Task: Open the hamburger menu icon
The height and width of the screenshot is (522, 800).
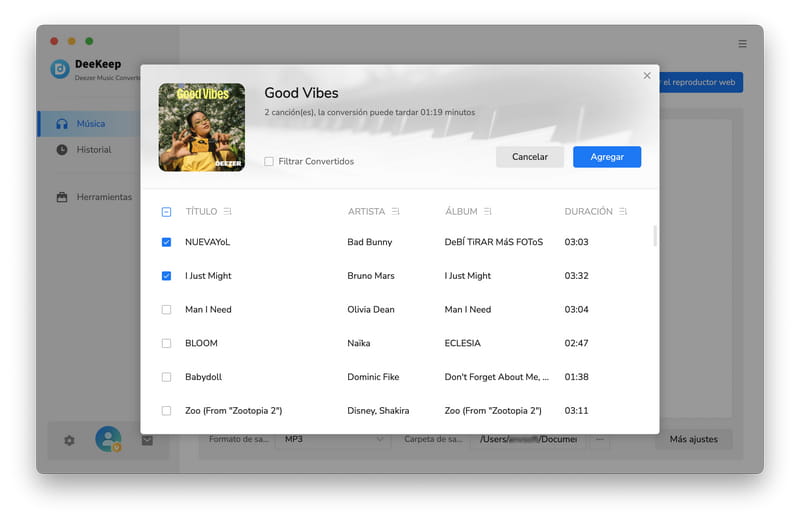Action: click(x=742, y=44)
